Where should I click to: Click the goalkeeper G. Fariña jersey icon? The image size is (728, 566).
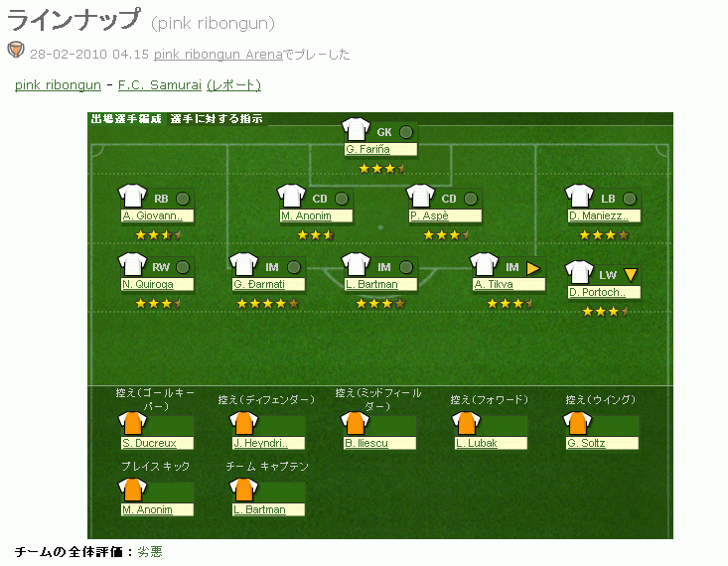coord(355,131)
